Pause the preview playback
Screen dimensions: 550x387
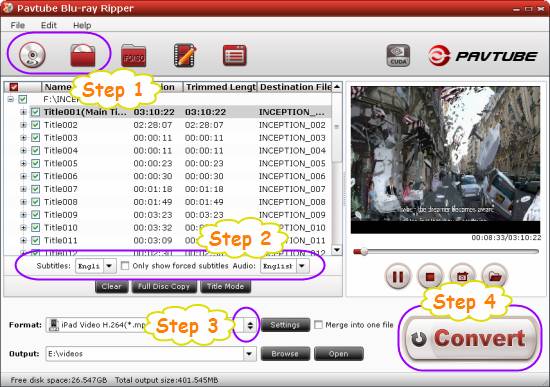(397, 277)
